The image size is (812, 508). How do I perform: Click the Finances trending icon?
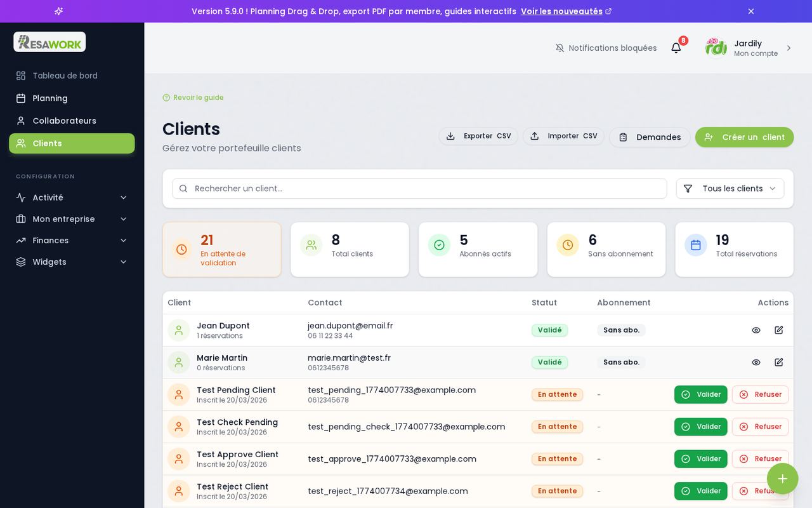[21, 241]
